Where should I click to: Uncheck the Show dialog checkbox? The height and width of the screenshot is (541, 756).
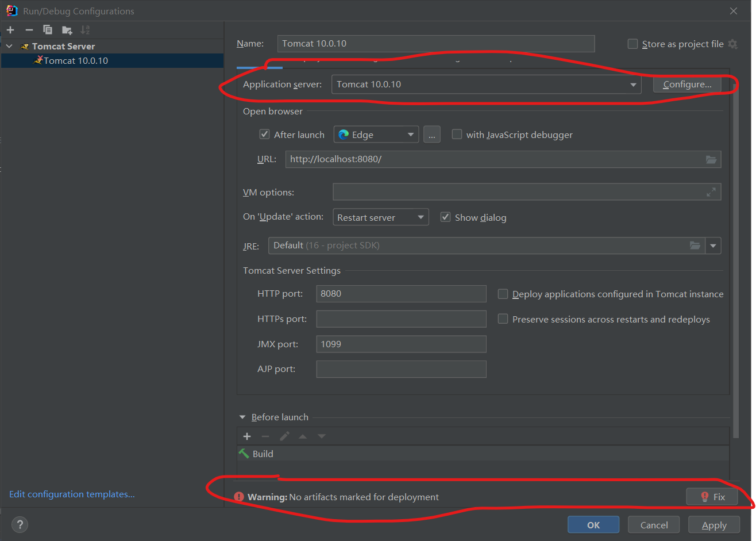point(445,217)
